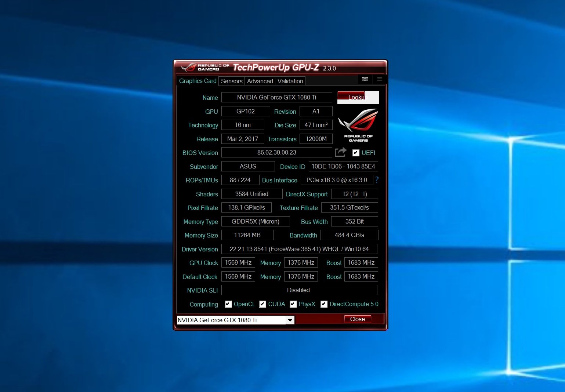
Task: Toggle the DirectCompute 5.0 checkbox
Action: click(324, 304)
